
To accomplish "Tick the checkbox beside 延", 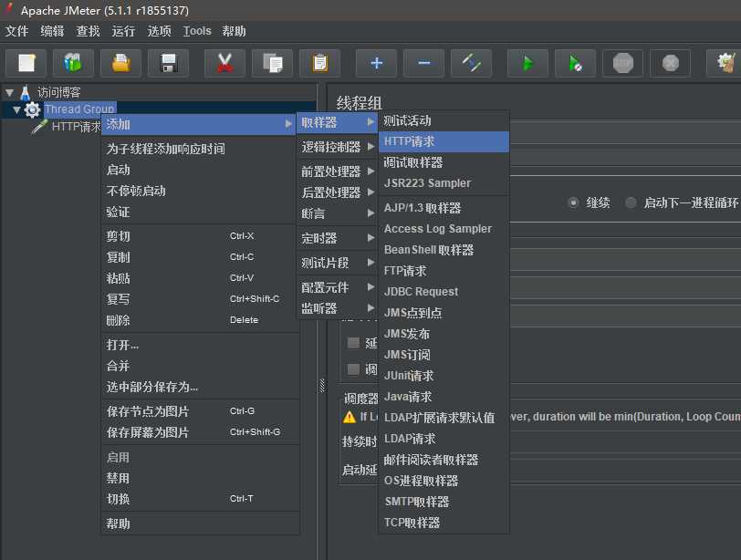I will pyautogui.click(x=353, y=343).
